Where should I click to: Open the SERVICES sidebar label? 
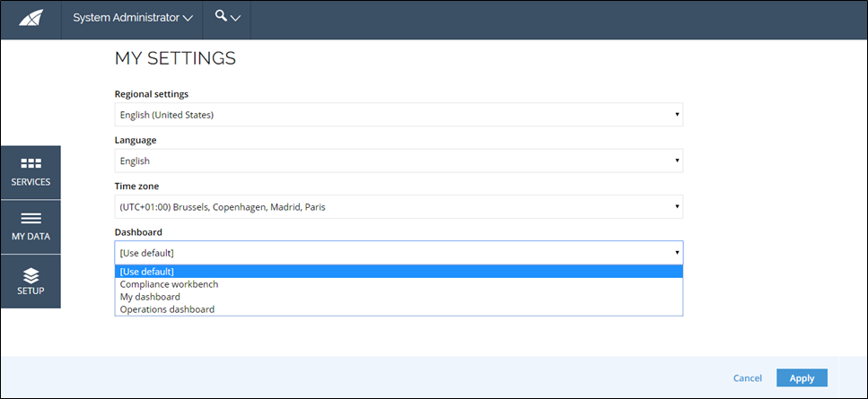point(31,182)
